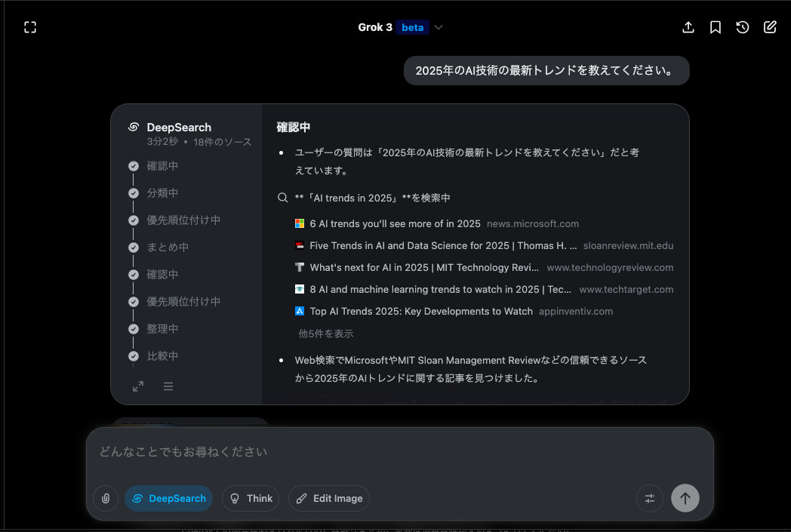
Task: Expand sources with 他5件を表示
Action: [x=326, y=334]
